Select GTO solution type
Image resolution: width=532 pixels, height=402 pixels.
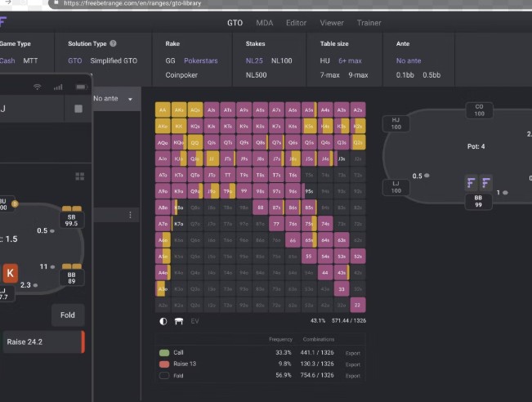(75, 60)
